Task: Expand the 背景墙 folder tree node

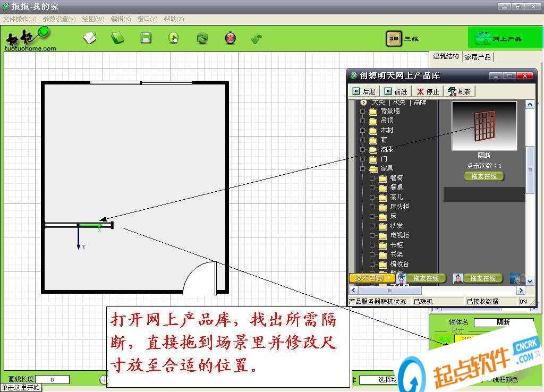Action: [363, 112]
